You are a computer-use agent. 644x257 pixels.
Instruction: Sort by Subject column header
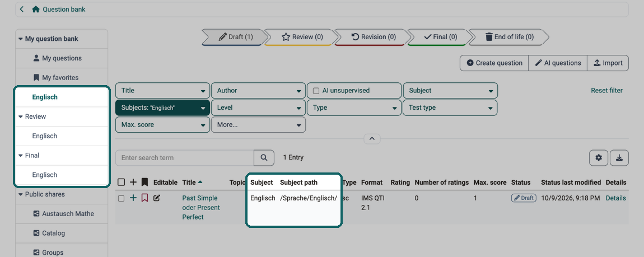click(x=262, y=183)
